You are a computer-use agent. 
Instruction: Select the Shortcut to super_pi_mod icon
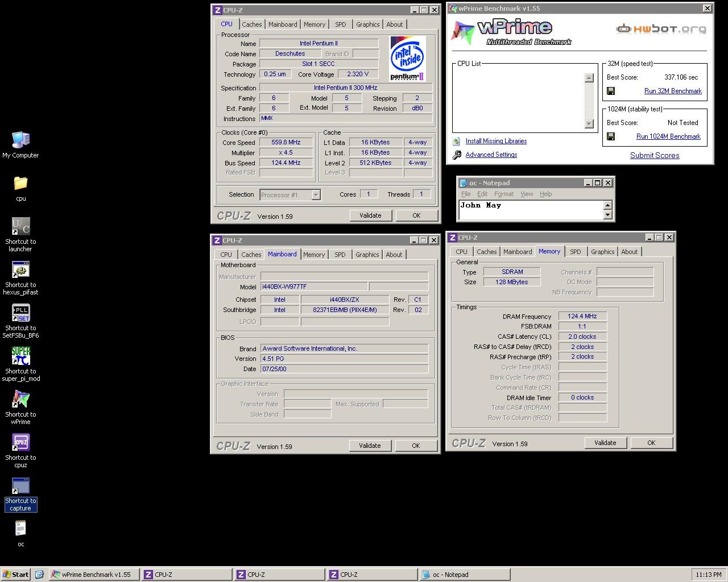click(20, 364)
